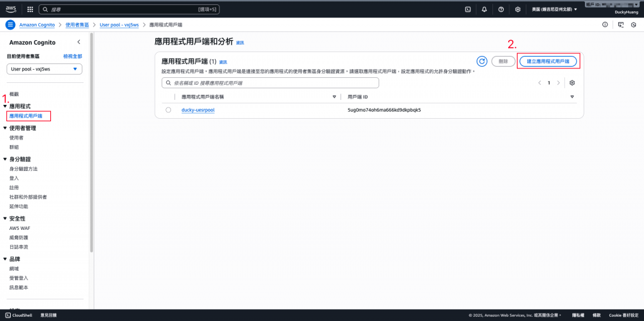Open 延伸功能 in the sidebar
The image size is (644, 321).
coord(18,207)
